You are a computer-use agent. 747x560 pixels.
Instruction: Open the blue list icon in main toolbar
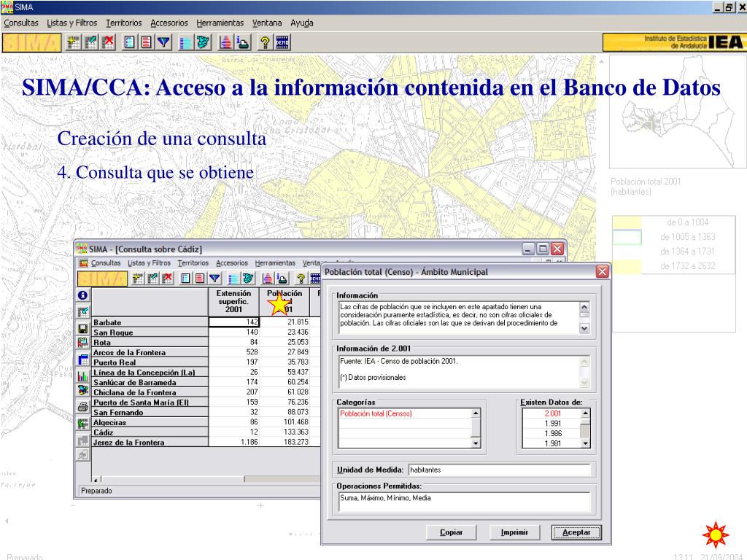[x=129, y=42]
